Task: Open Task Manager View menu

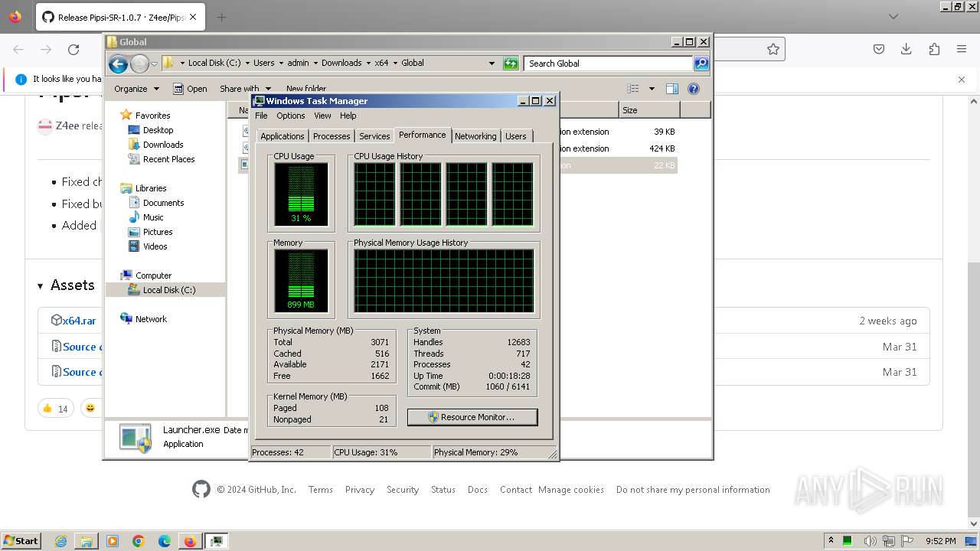Action: tap(322, 116)
